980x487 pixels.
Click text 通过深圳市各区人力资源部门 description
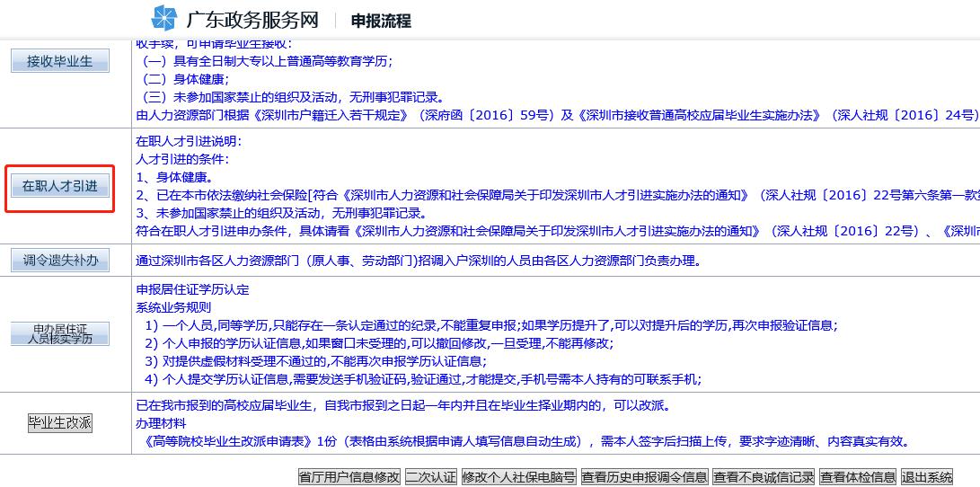click(x=418, y=261)
